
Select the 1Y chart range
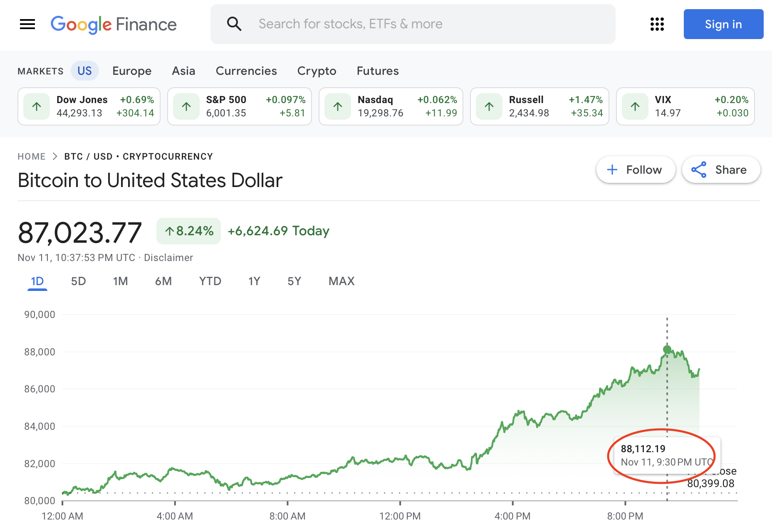click(x=254, y=281)
